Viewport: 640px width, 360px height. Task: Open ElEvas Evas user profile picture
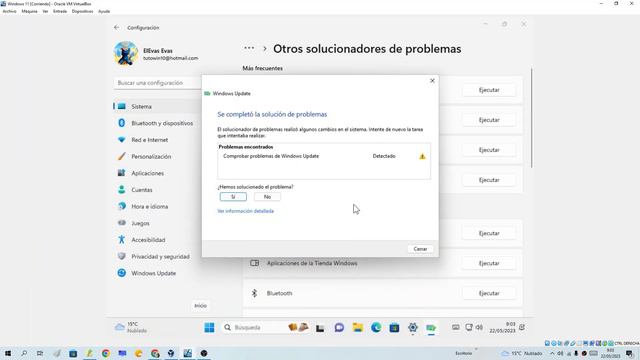click(x=126, y=53)
